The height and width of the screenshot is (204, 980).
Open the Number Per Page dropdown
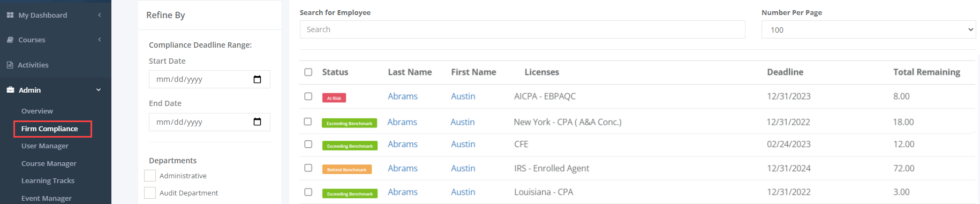869,29
